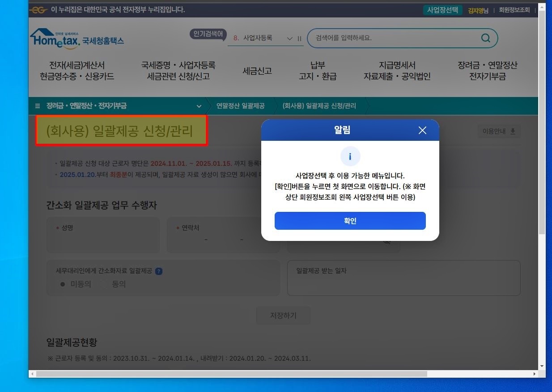Click the 사업장선택 button at the top
The width and height of the screenshot is (552, 392).
pos(442,10)
